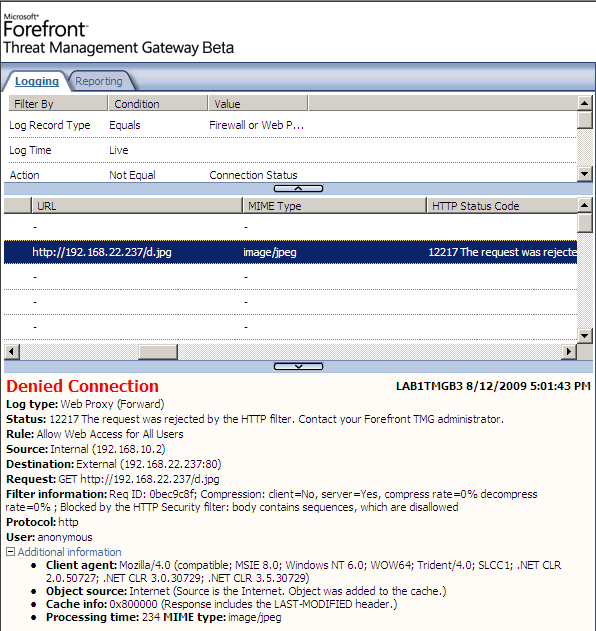The width and height of the screenshot is (596, 631).
Task: Select the Log Time filter row
Action: [x=293, y=150]
